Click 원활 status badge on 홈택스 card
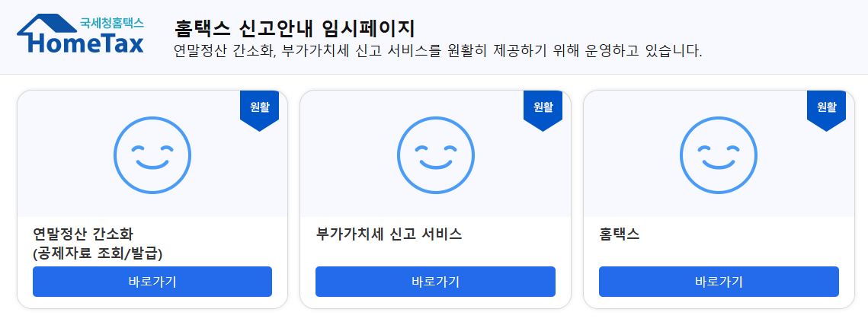 [x=827, y=110]
